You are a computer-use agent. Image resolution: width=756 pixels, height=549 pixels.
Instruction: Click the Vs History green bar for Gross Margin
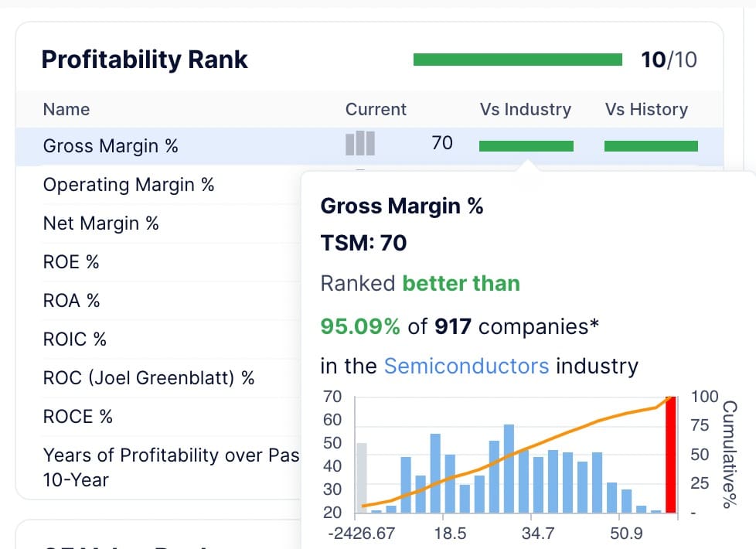(651, 145)
